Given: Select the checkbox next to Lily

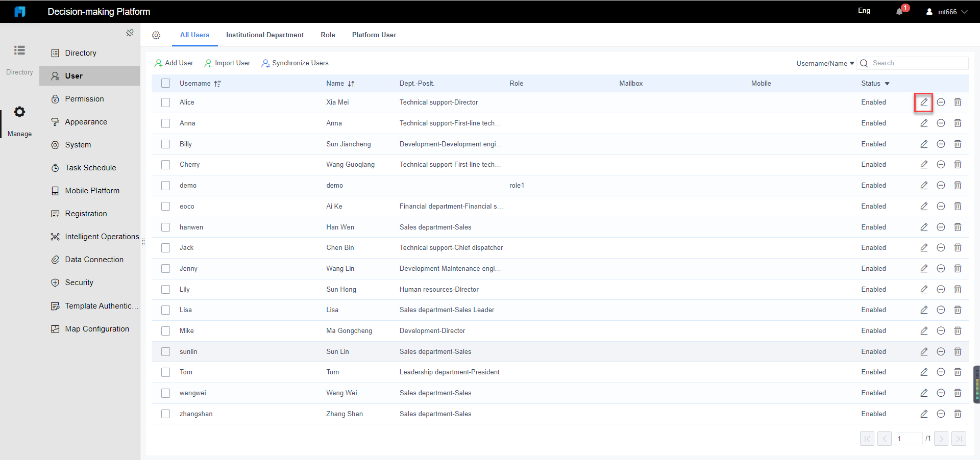Looking at the screenshot, I should pyautogui.click(x=165, y=289).
